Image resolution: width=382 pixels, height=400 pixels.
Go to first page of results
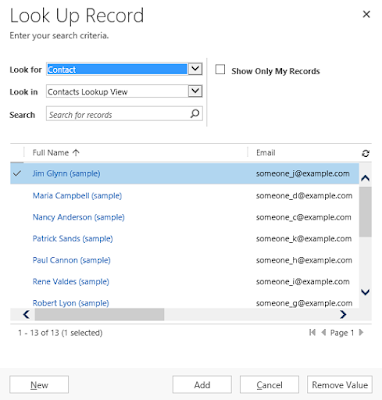(x=312, y=332)
